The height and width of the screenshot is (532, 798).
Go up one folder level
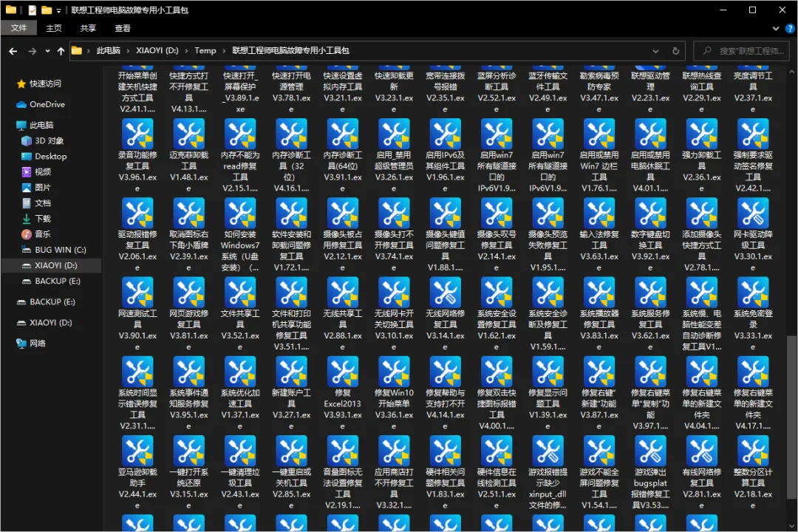[61, 51]
